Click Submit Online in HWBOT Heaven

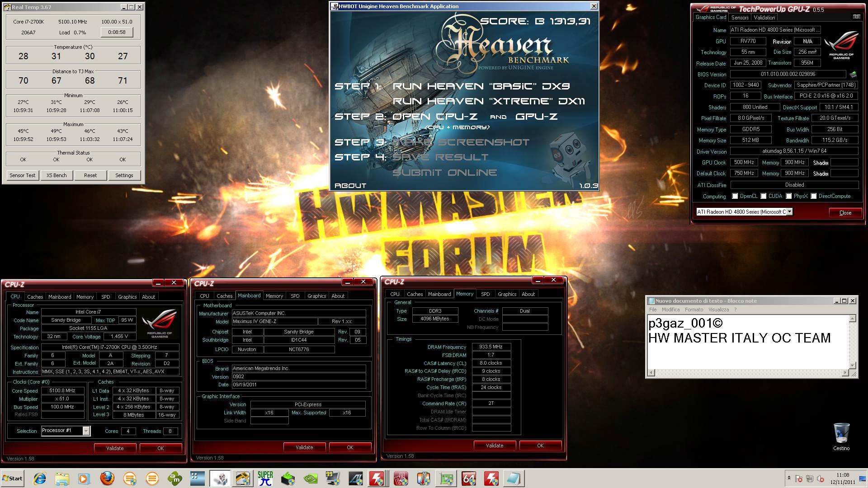pos(444,173)
